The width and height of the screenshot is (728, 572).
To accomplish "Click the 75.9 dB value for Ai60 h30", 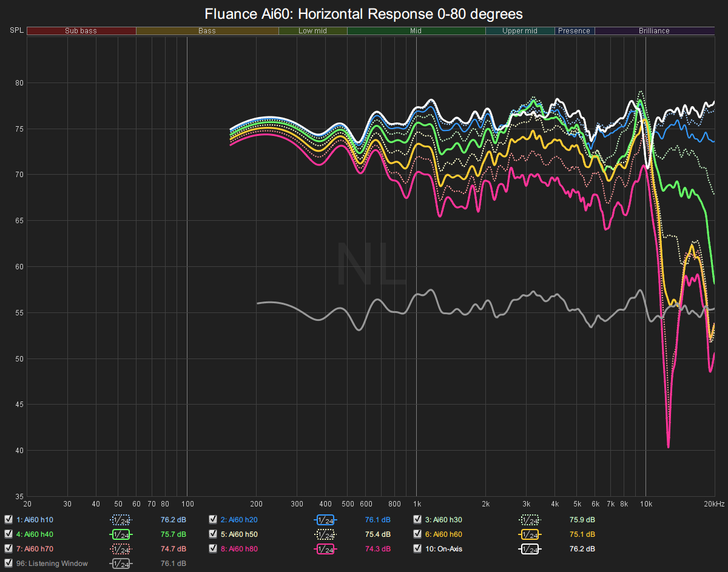I will (582, 520).
